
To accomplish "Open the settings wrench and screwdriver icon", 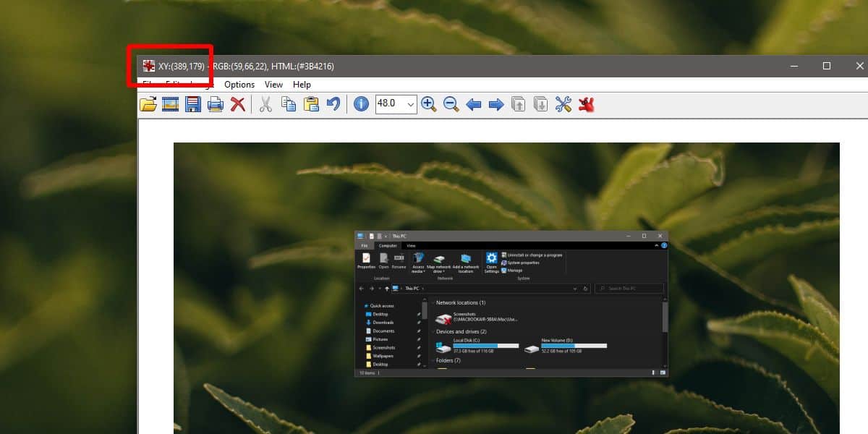I will [563, 104].
